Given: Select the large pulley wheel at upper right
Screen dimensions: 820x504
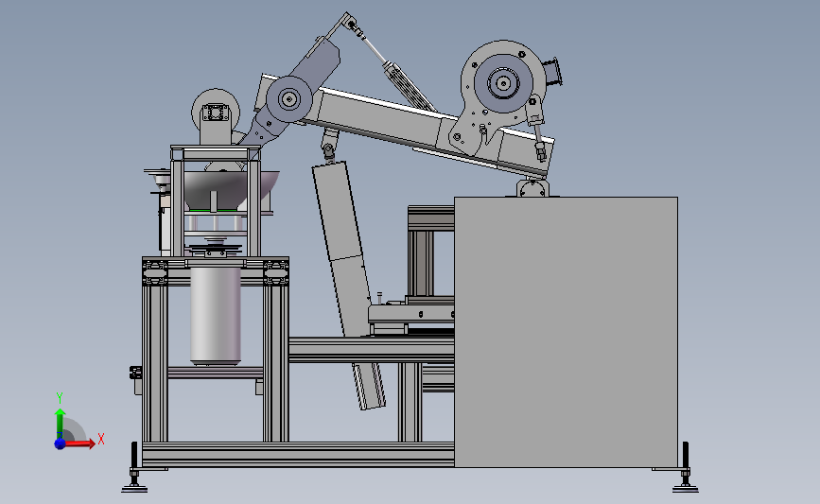Looking at the screenshot, I should coord(503,83).
